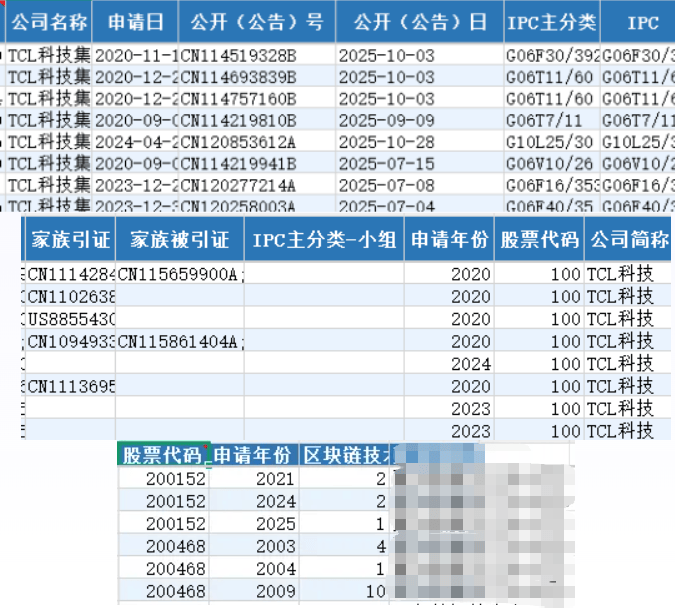Select IPC main class cell G06T7/11

tap(552, 121)
